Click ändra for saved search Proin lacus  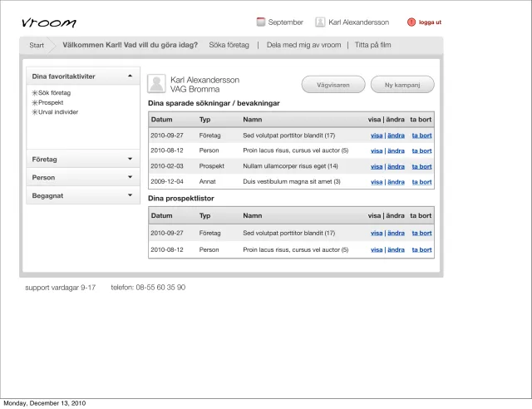click(x=396, y=150)
